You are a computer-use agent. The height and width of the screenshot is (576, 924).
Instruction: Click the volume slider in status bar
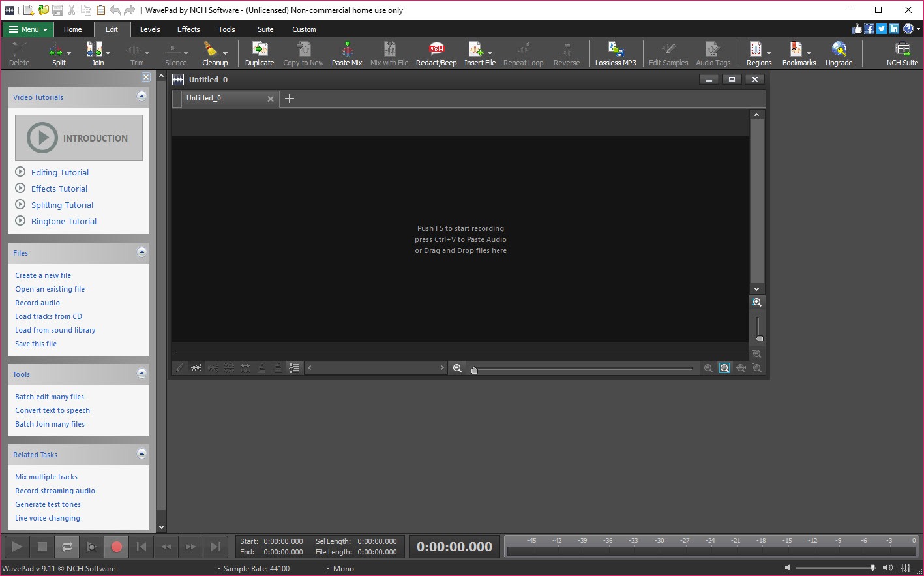click(835, 568)
